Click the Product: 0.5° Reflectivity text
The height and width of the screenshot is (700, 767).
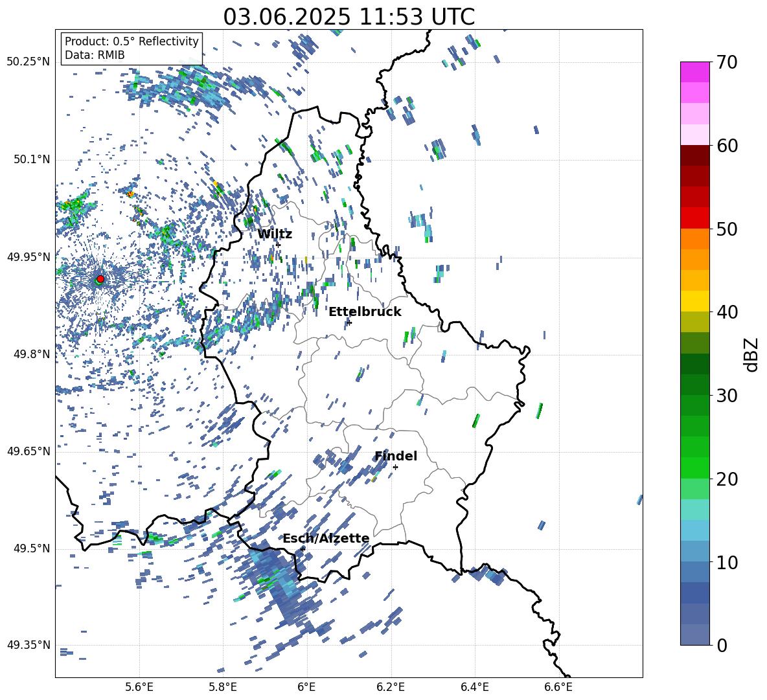click(x=132, y=41)
